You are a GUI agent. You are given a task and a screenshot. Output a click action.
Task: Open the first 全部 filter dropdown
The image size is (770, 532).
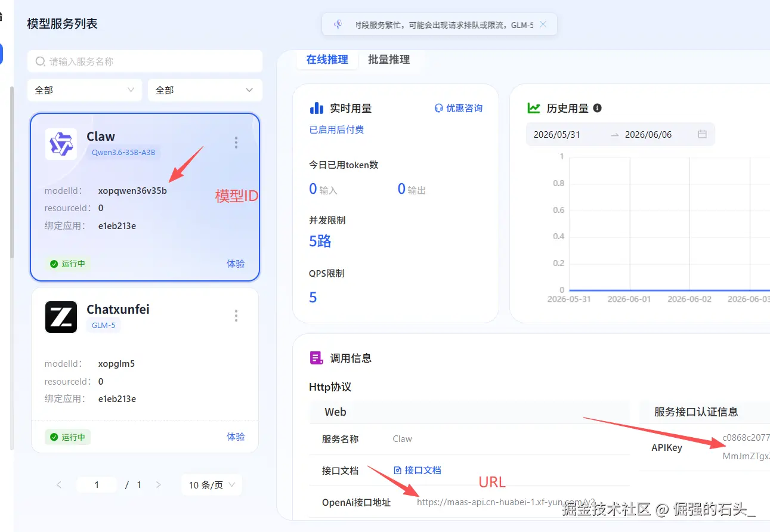pos(85,90)
